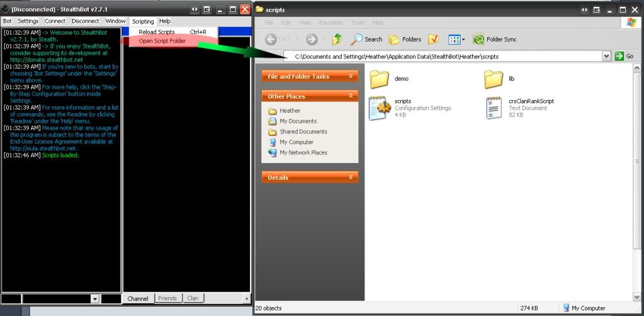Image resolution: width=644 pixels, height=316 pixels.
Task: Click the Windows flag logo in Explorer
Action: coord(631,23)
